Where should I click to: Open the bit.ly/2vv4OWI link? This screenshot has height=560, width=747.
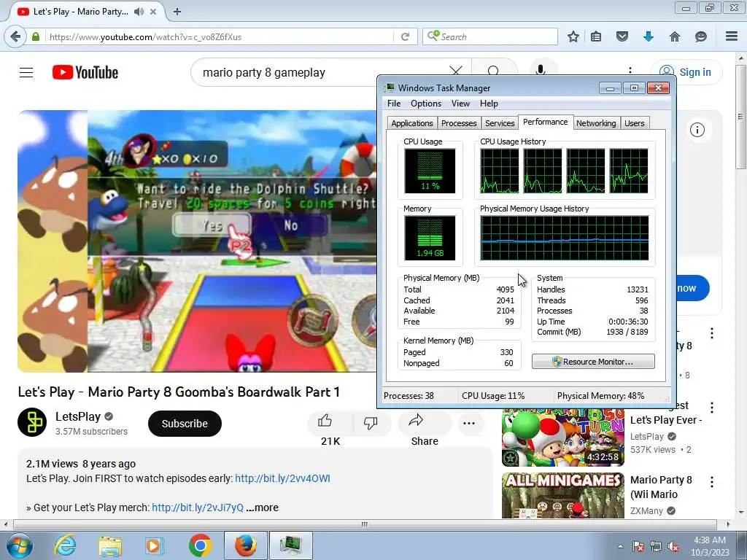282,478
